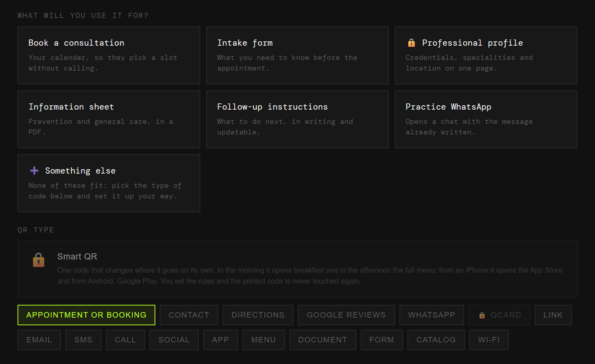
Task: Select the Form QR type
Action: click(x=382, y=340)
